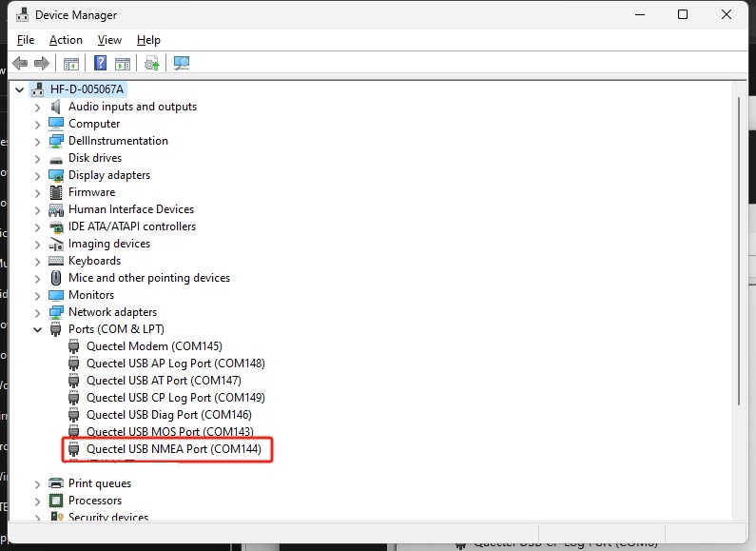The width and height of the screenshot is (756, 551).
Task: Click the vertical scrollbar thumb
Action: tap(738, 251)
